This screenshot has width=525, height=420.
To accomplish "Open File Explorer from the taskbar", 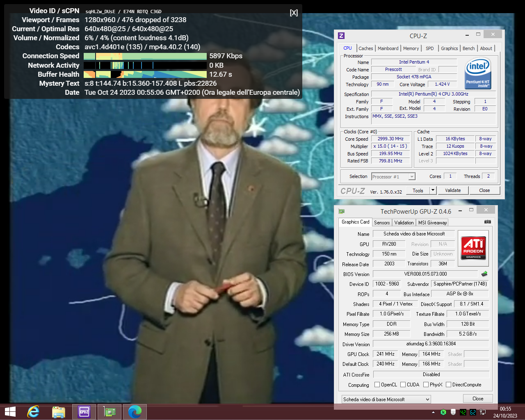I will [x=59, y=411].
